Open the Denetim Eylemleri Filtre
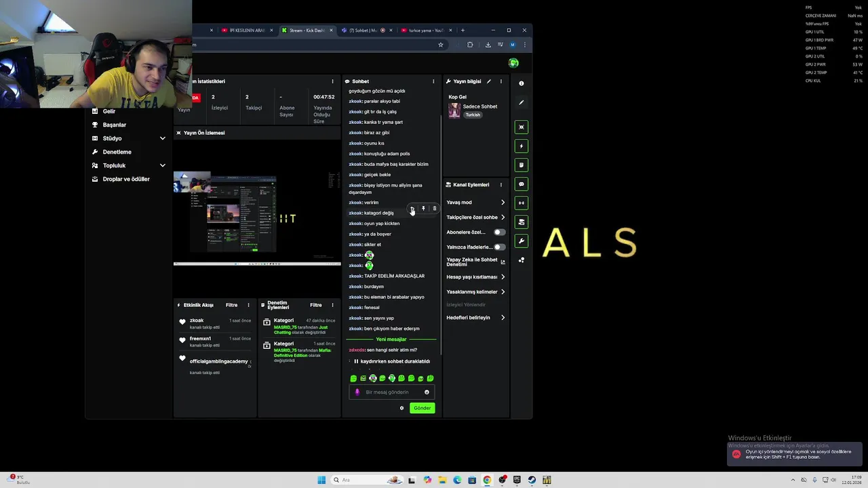The image size is (868, 488). tap(315, 305)
